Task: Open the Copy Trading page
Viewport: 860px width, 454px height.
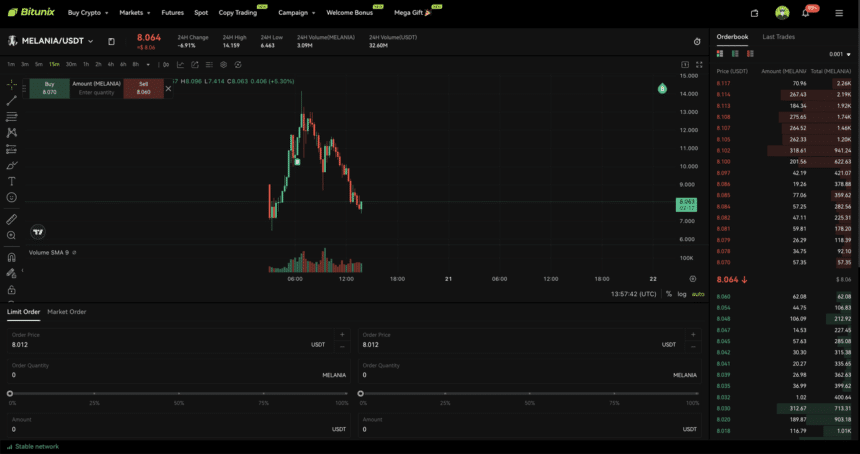Action: coord(237,13)
